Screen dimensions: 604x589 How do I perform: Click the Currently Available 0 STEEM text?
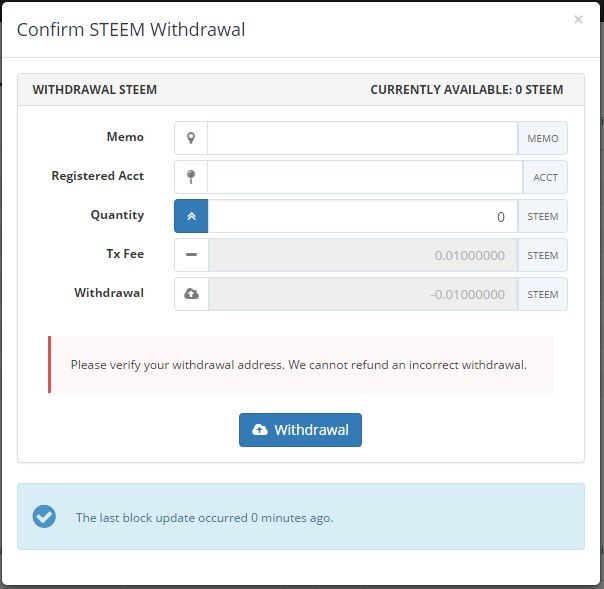pyautogui.click(x=466, y=90)
